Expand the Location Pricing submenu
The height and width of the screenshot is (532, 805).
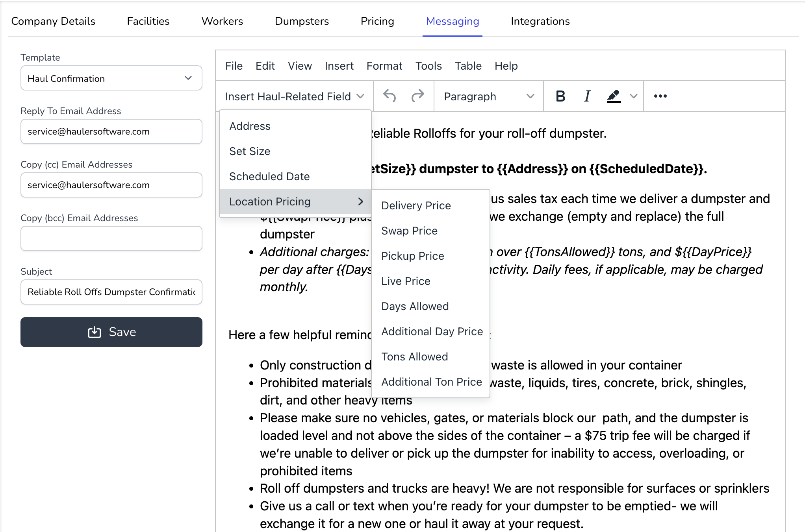(x=295, y=201)
